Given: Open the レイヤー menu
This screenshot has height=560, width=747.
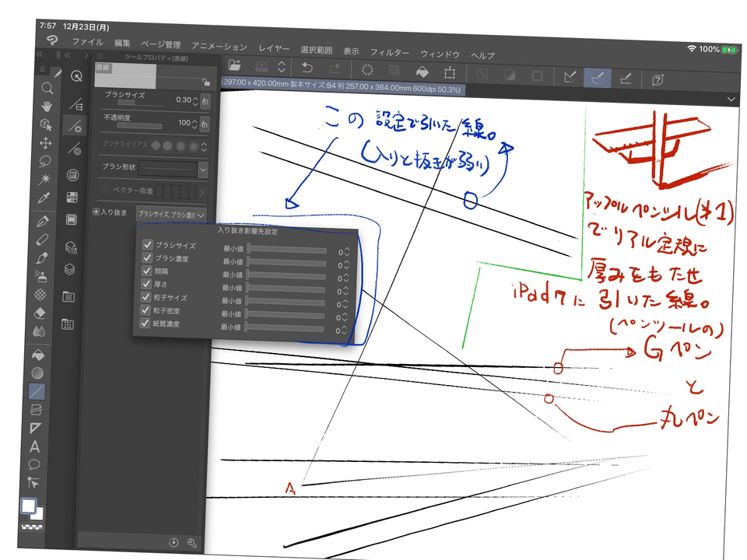Looking at the screenshot, I should [274, 49].
